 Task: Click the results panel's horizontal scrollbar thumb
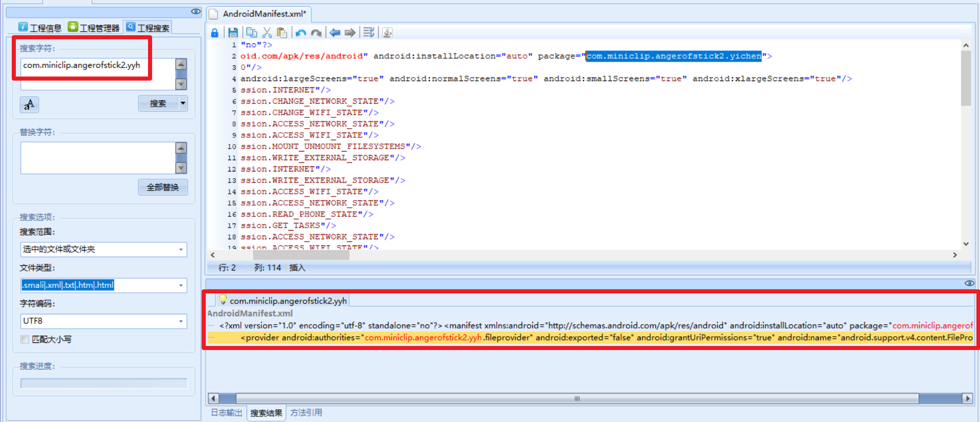pos(577,399)
